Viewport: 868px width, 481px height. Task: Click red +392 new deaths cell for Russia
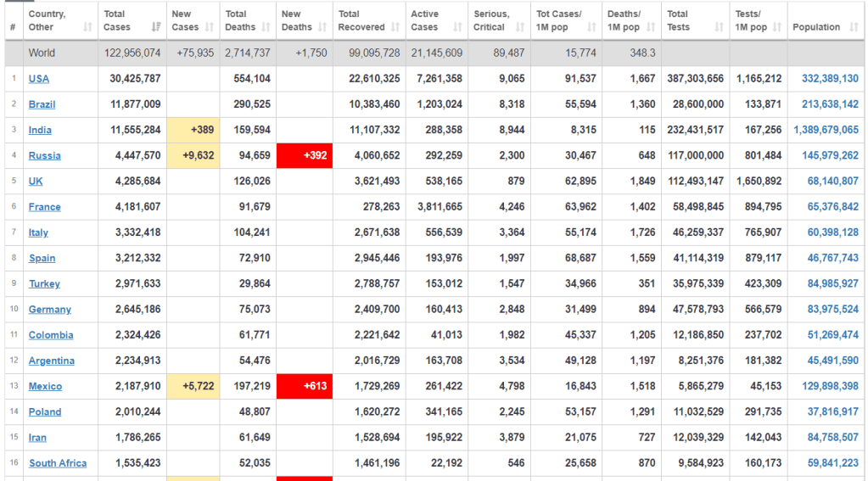tap(304, 156)
